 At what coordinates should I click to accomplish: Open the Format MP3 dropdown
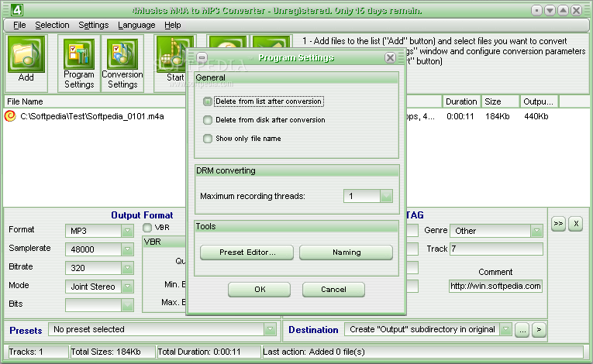[127, 231]
